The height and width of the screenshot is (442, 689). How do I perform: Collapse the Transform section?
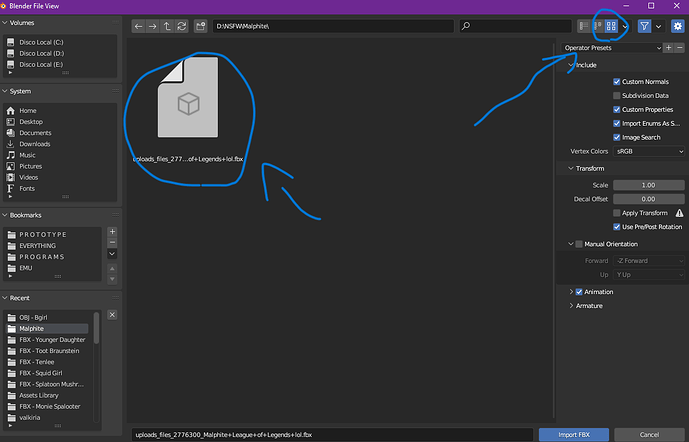point(571,168)
